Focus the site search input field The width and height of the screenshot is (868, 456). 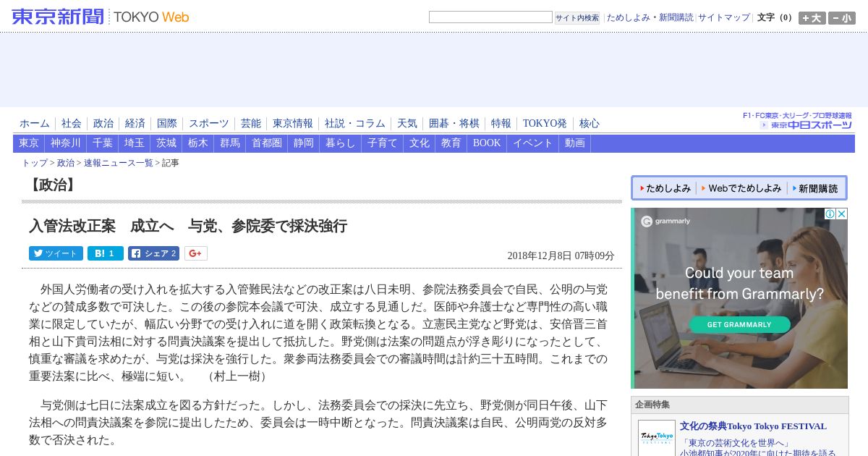490,17
